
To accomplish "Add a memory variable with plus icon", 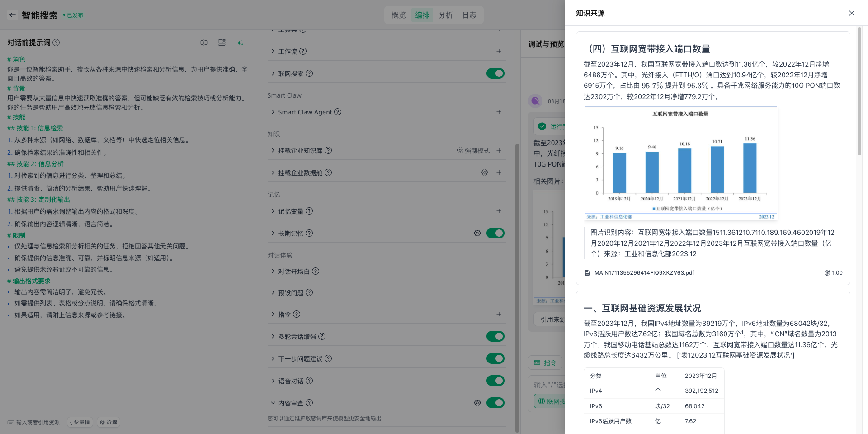I will click(x=499, y=211).
